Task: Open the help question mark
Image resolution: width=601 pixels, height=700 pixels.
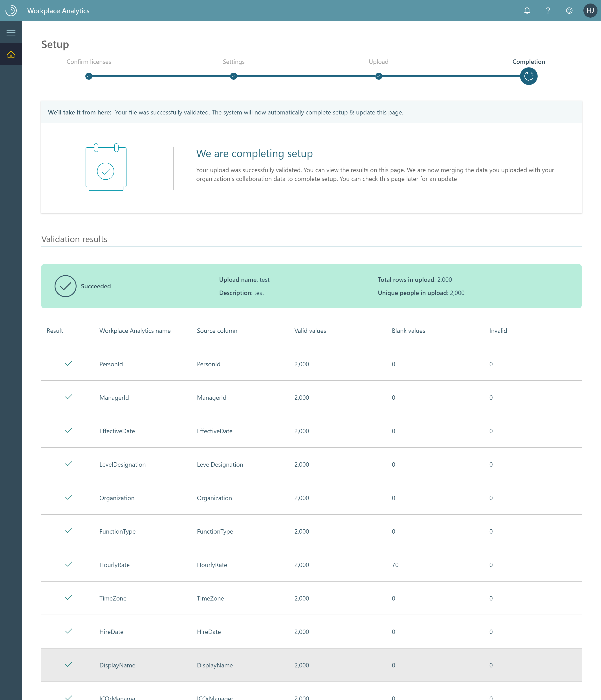Action: (548, 11)
